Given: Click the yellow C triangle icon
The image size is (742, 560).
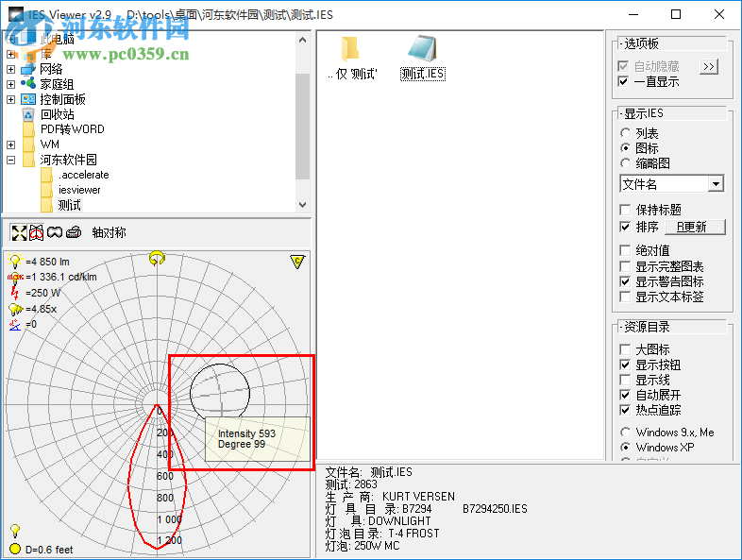Looking at the screenshot, I should 297,262.
